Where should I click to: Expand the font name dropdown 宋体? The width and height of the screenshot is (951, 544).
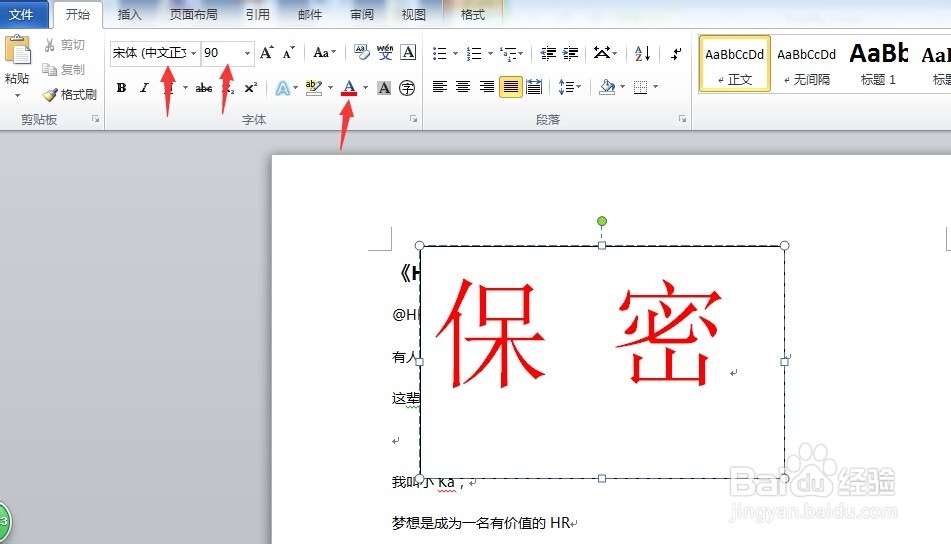[x=193, y=53]
